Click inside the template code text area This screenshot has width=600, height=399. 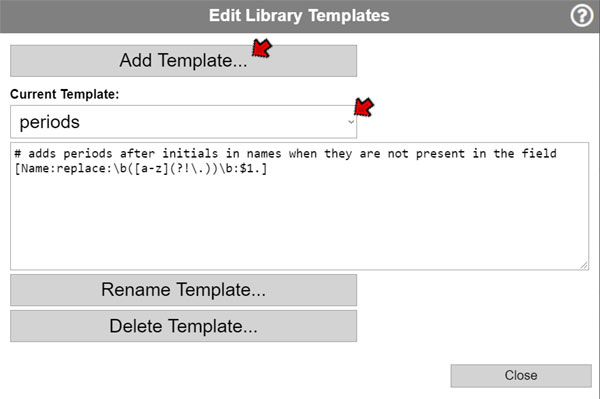(299, 206)
